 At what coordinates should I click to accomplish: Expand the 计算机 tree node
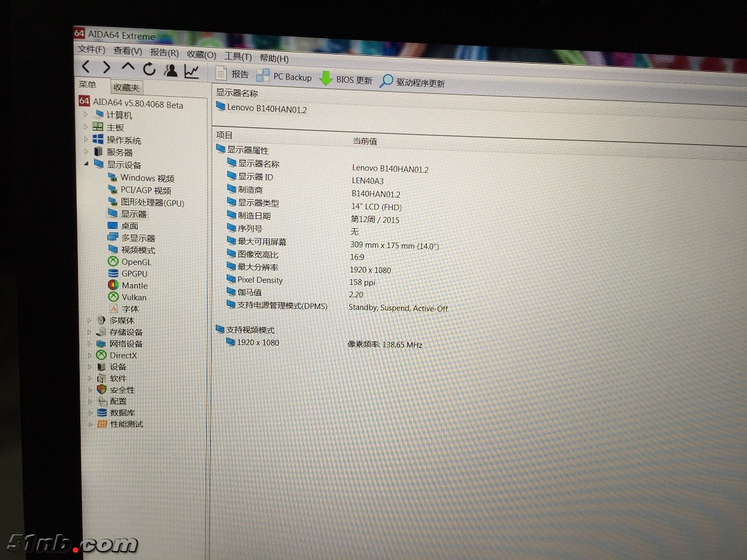click(86, 115)
